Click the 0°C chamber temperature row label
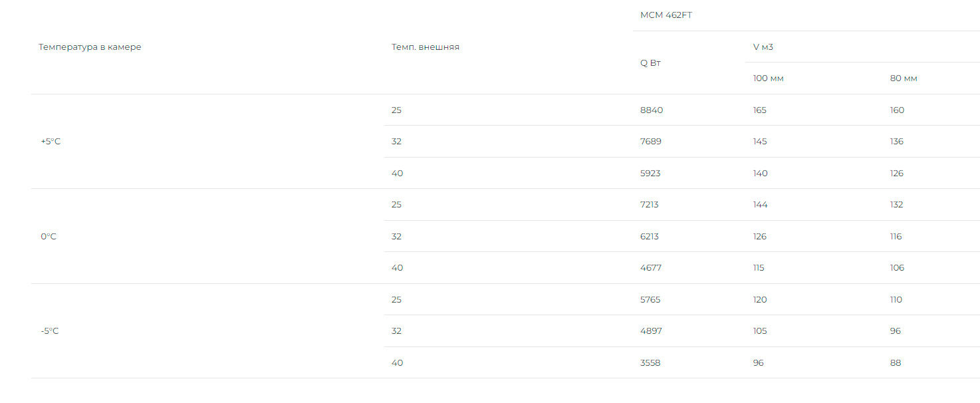980x403 pixels. coord(49,237)
